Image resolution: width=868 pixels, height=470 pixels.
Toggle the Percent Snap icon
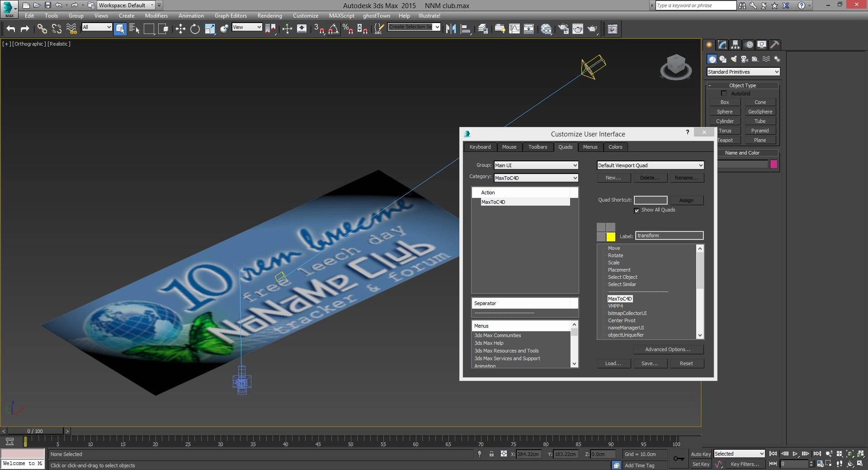click(x=348, y=29)
